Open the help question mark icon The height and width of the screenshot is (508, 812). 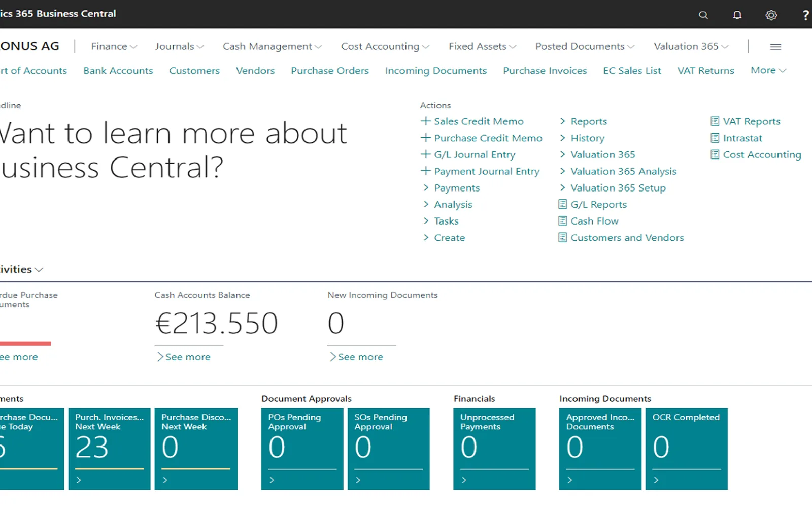point(805,15)
